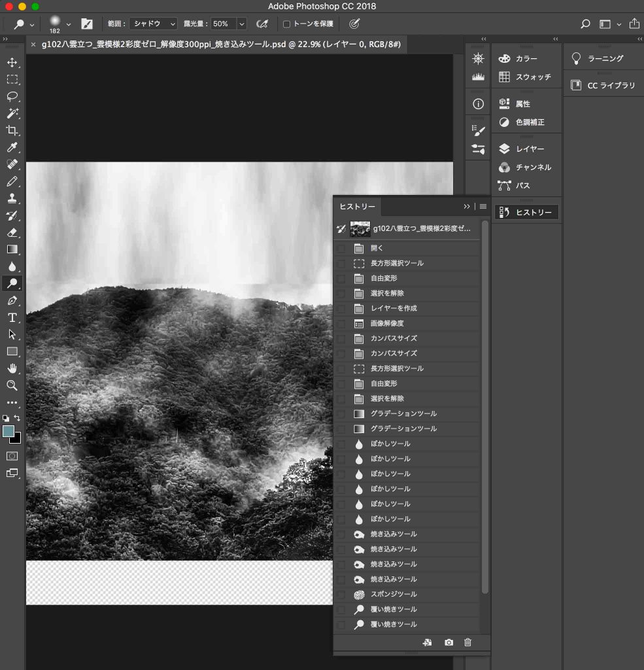Select the Magic Wand tool
644x670 pixels.
tap(12, 113)
